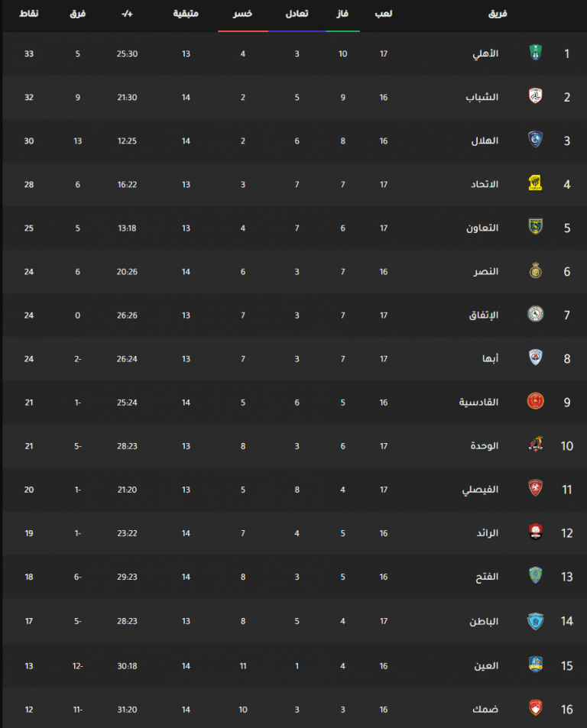Viewport: 587px width, 728px height.
Task: Click the متبقية remaining column header
Action: 186,14
